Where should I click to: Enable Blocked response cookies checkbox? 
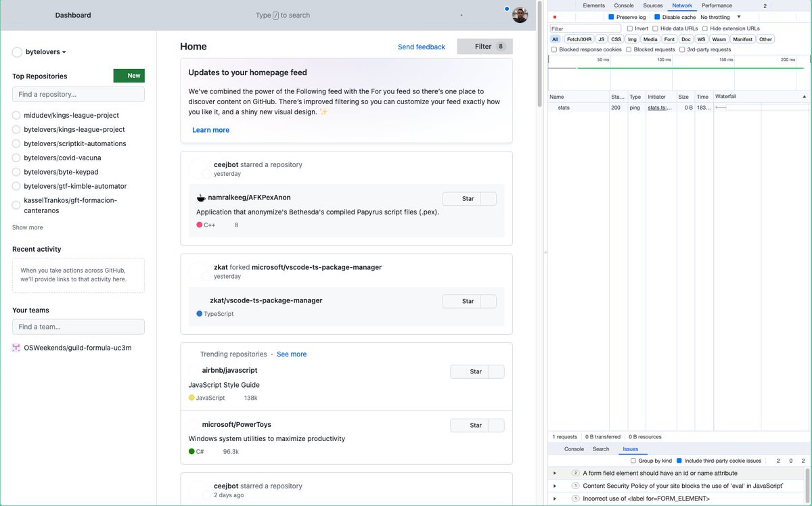554,49
